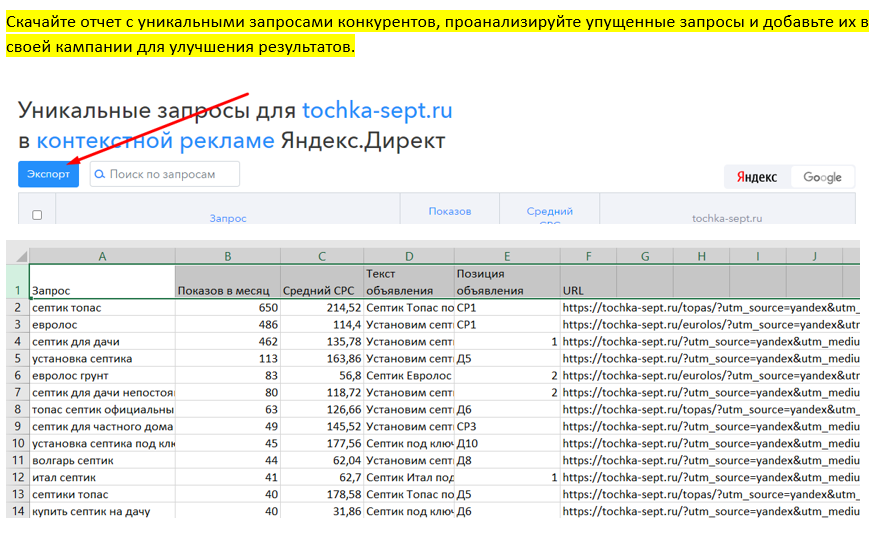The width and height of the screenshot is (869, 554).
Task: Select spreadsheet column J header
Action: [x=814, y=256]
